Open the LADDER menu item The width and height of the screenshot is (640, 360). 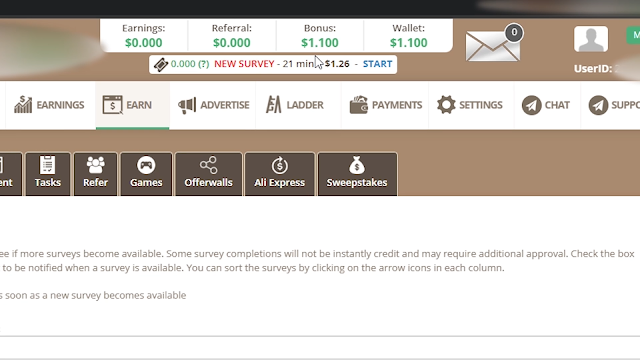298,105
